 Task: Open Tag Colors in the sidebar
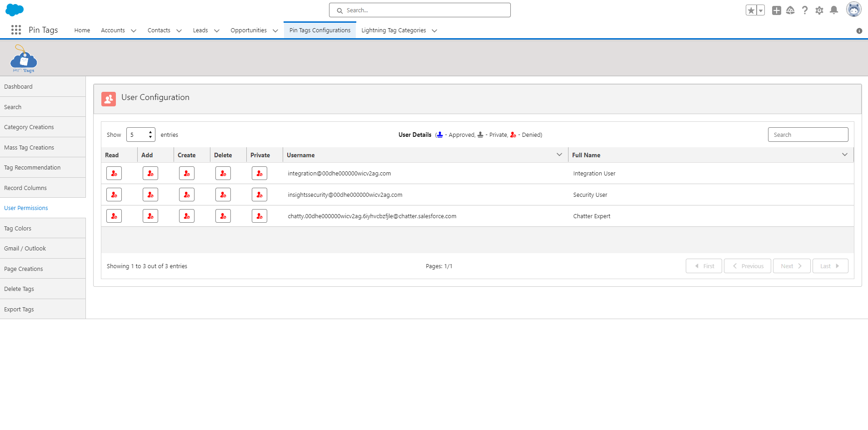pos(43,228)
